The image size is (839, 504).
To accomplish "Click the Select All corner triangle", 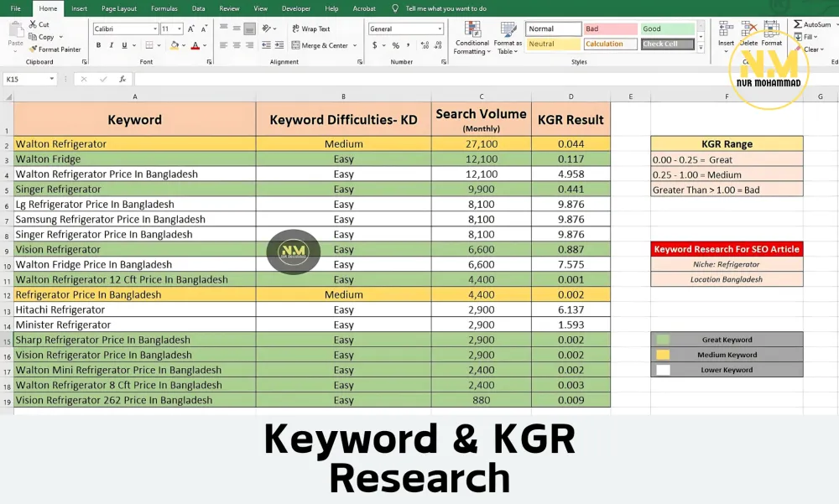I will coord(8,96).
